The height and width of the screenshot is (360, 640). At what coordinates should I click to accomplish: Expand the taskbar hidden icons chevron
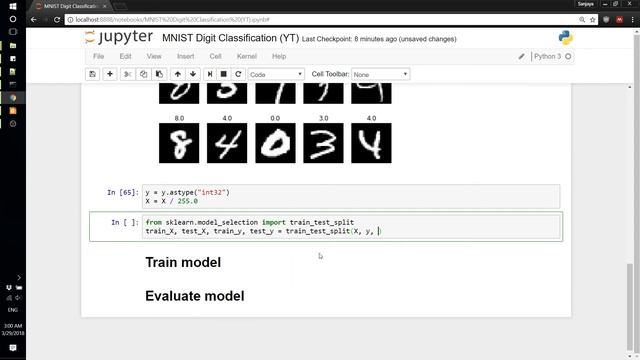pos(19,278)
